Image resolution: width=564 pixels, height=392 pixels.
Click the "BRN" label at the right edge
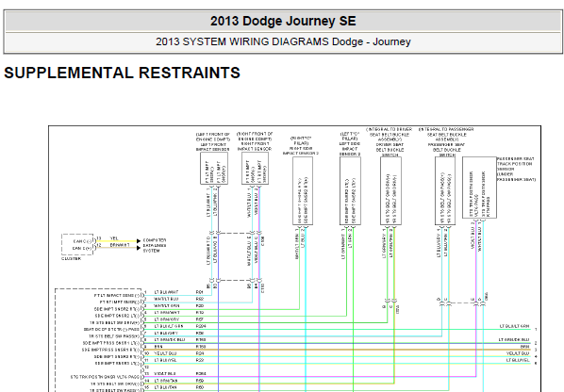[x=525, y=347]
